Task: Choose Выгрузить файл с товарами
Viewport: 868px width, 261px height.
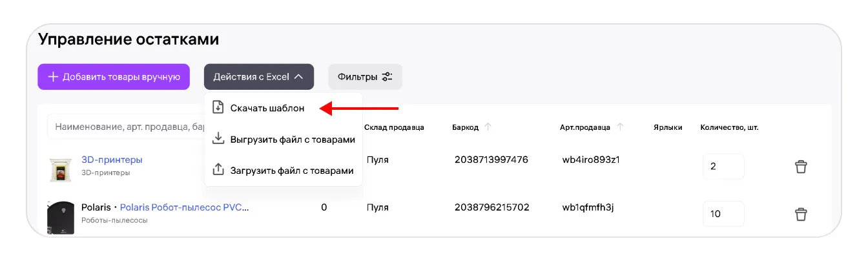Action: pos(292,139)
